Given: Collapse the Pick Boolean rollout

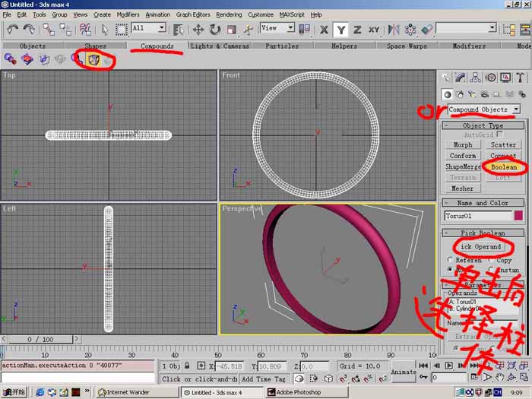Looking at the screenshot, I should (483, 233).
